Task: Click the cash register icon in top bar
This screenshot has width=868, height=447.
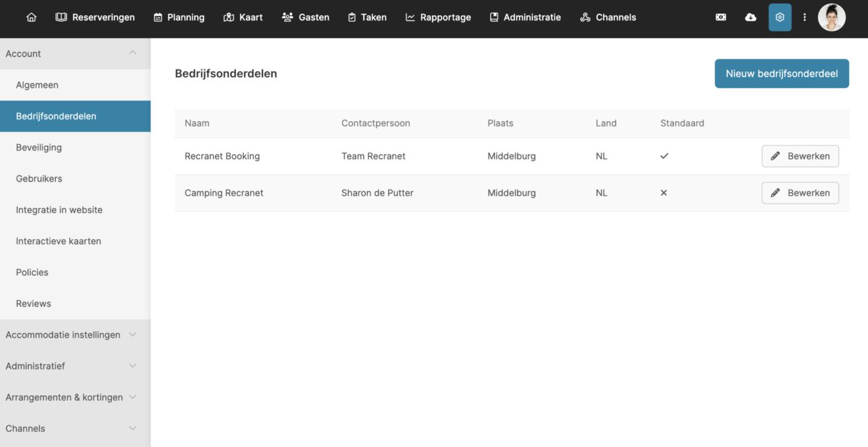Action: [720, 17]
